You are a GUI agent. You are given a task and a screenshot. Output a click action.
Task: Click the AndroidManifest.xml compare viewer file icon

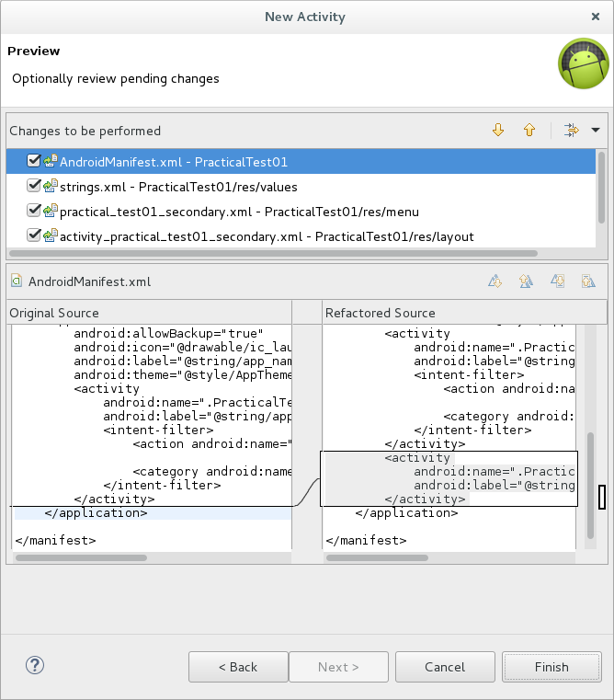click(x=17, y=281)
